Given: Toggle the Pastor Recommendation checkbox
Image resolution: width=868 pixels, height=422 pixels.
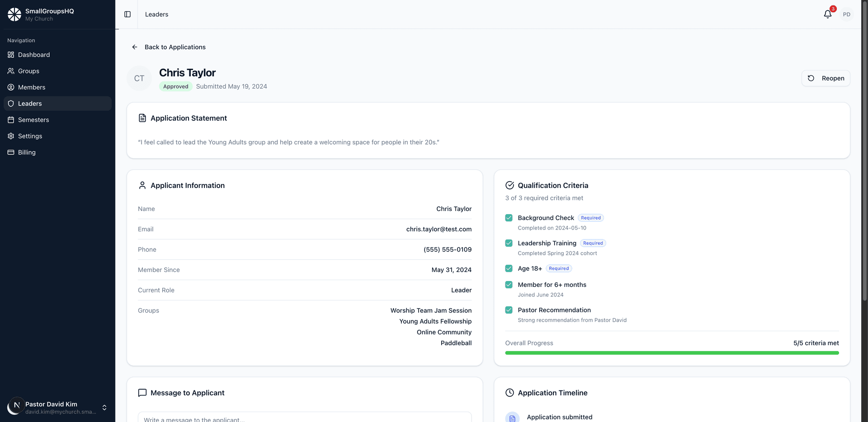Looking at the screenshot, I should [x=509, y=310].
